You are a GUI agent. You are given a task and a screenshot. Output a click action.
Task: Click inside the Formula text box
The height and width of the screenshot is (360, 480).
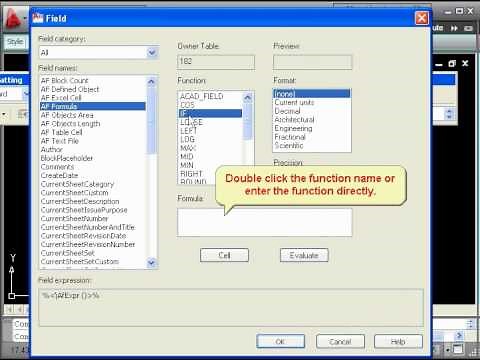pyautogui.click(x=265, y=222)
